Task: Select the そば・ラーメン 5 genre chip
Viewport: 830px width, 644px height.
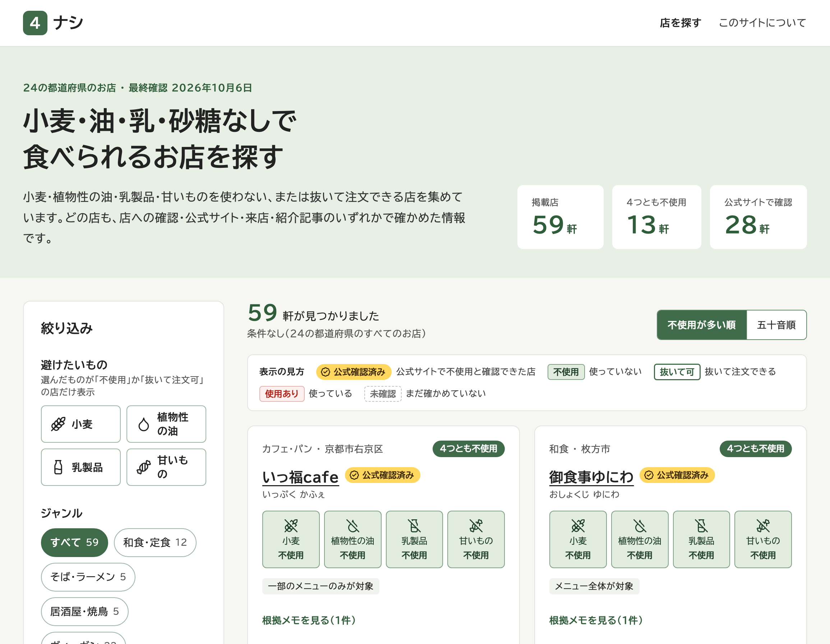Action: 88,577
